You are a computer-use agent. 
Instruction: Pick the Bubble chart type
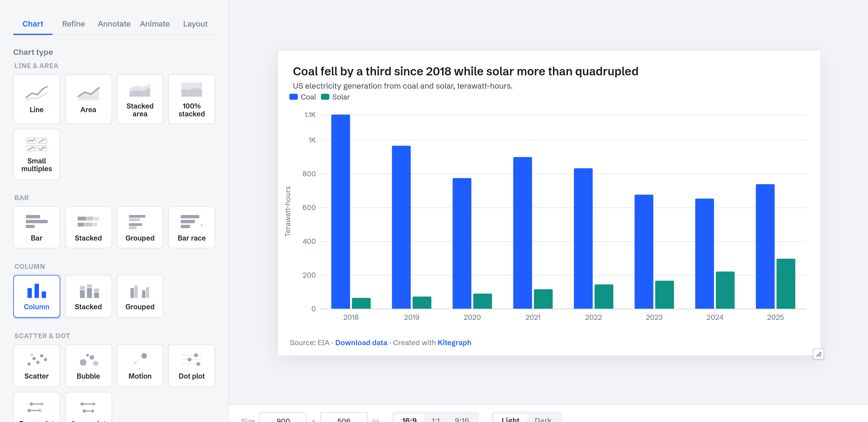88,365
